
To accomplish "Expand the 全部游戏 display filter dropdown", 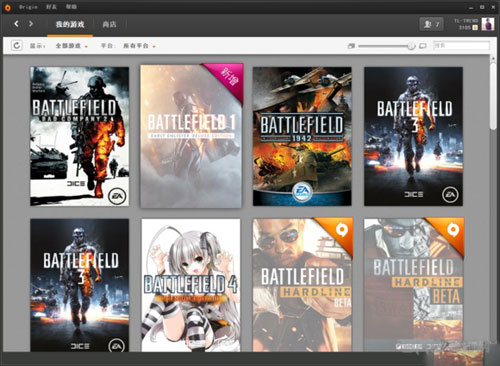I will (x=71, y=46).
